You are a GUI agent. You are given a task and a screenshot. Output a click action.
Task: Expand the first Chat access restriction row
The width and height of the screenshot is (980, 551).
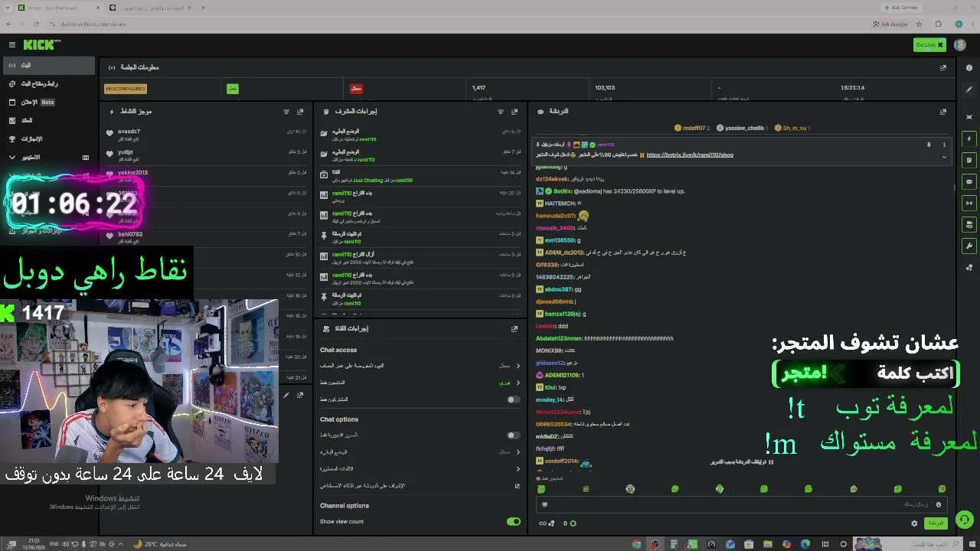click(x=420, y=366)
